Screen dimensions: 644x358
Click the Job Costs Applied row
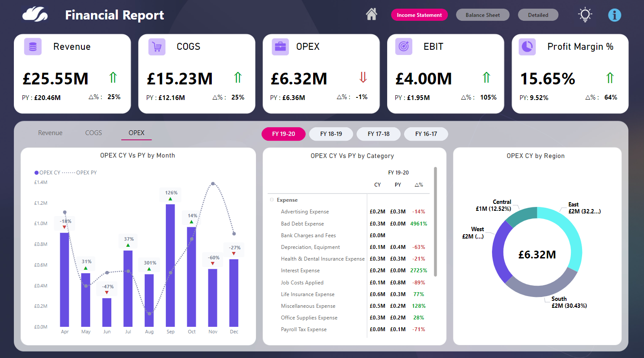349,283
